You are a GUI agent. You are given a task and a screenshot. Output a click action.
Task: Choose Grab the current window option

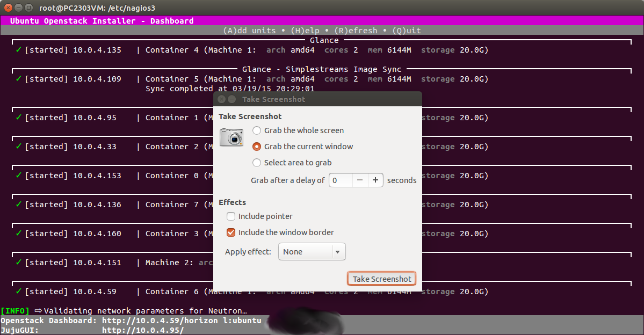pos(257,147)
